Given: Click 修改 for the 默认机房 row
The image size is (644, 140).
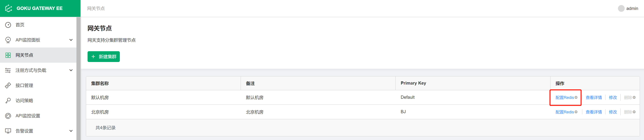Looking at the screenshot, I should click(613, 98).
